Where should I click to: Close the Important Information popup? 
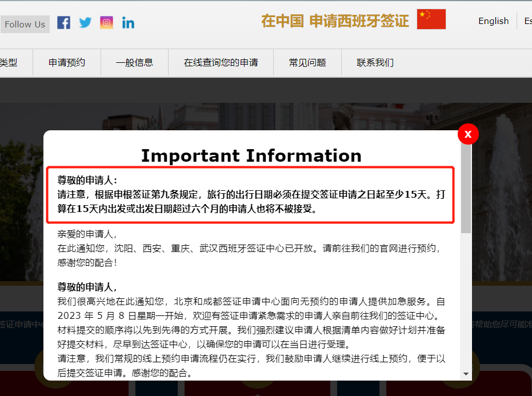[x=468, y=134]
